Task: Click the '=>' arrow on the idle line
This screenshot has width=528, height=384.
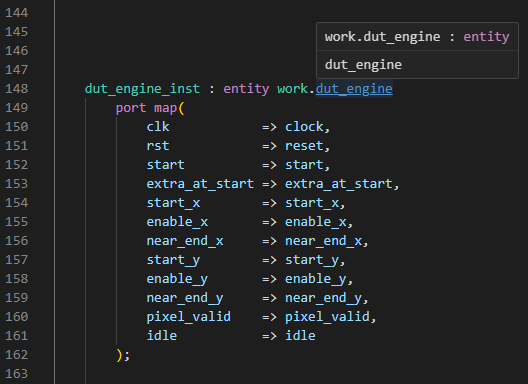Action: pyautogui.click(x=269, y=336)
